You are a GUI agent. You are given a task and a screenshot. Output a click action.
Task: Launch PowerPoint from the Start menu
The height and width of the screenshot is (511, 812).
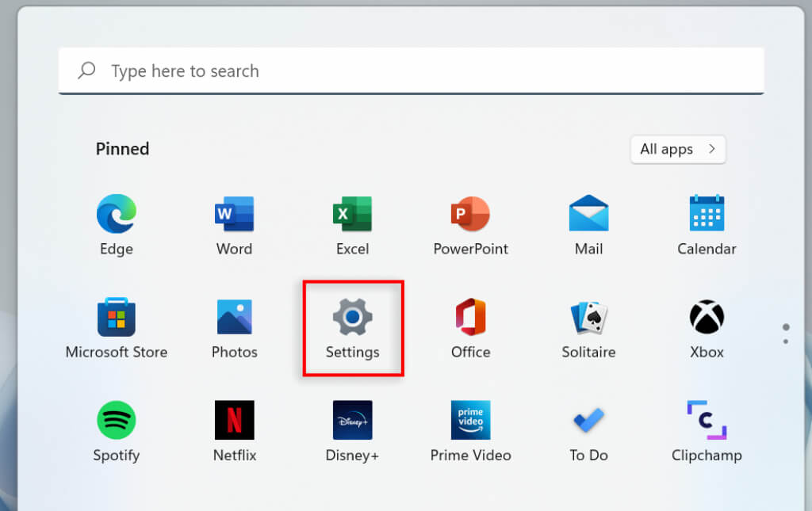click(x=470, y=214)
